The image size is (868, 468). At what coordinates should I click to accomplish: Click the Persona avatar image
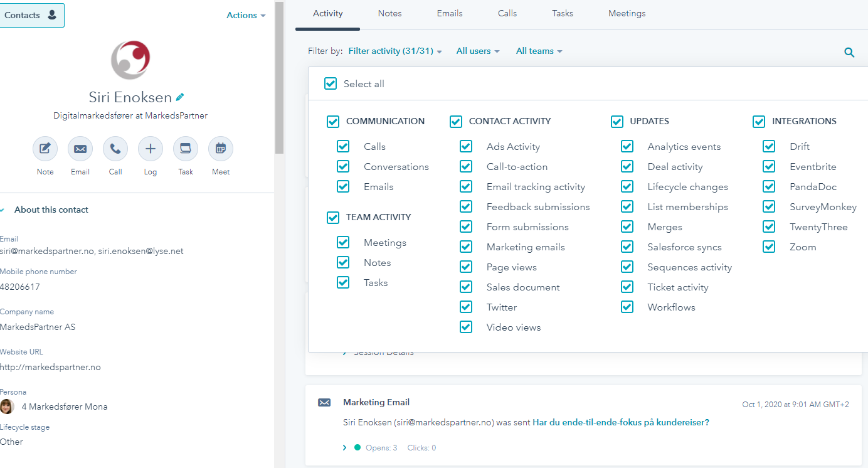(7, 407)
